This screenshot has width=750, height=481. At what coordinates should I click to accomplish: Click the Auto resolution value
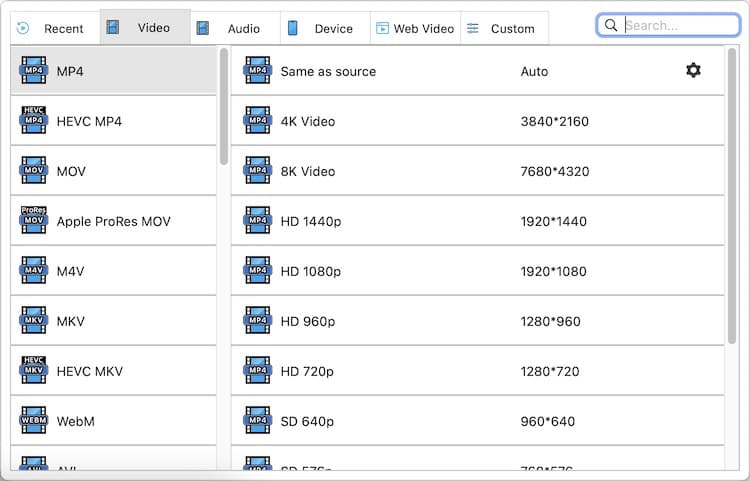click(x=534, y=72)
